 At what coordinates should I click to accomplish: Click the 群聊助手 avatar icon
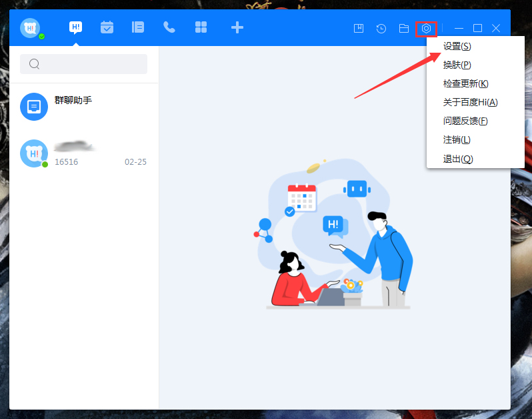click(x=34, y=107)
